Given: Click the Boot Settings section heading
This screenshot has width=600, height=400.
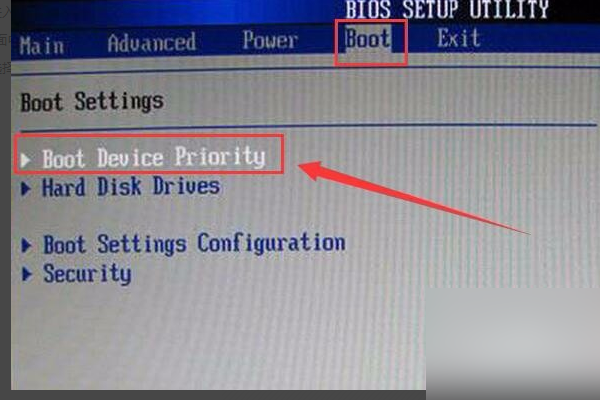Looking at the screenshot, I should click(92, 102).
